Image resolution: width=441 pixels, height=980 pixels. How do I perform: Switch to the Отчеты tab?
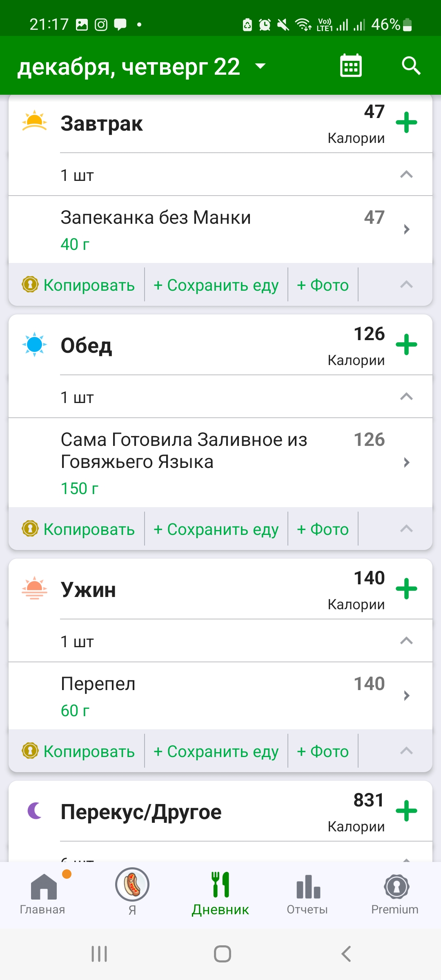click(307, 892)
